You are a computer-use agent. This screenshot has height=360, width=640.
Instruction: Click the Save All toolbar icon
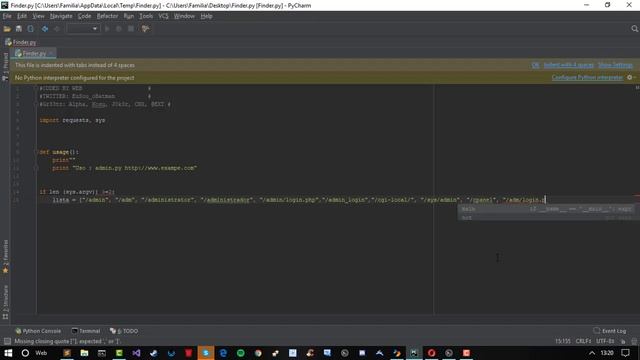(19, 29)
